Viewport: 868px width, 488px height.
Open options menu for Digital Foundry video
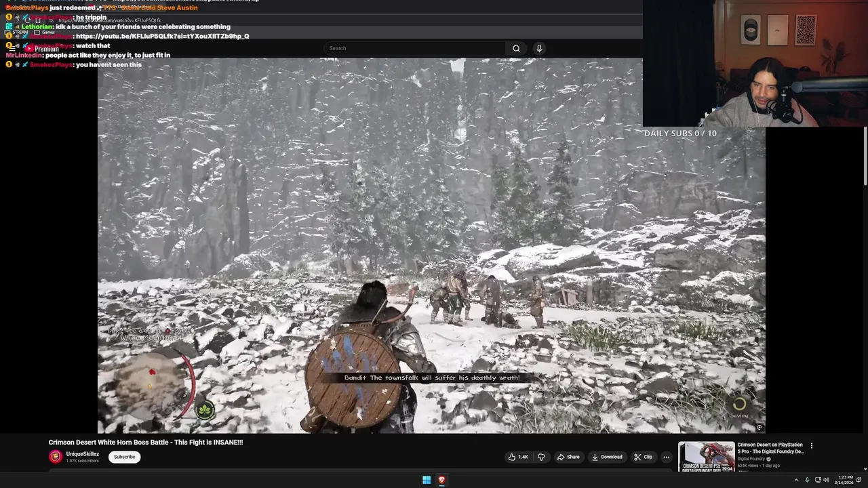pos(811,446)
